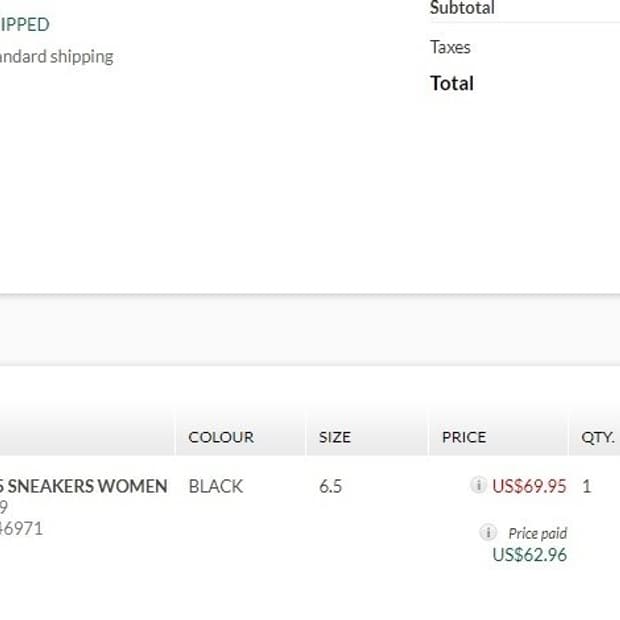Screen dimensions: 620x620
Task: Click the SIZE column header
Action: click(x=335, y=437)
